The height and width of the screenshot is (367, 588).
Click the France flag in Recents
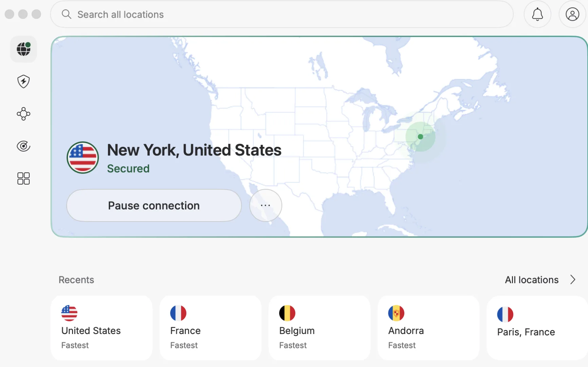[179, 313]
